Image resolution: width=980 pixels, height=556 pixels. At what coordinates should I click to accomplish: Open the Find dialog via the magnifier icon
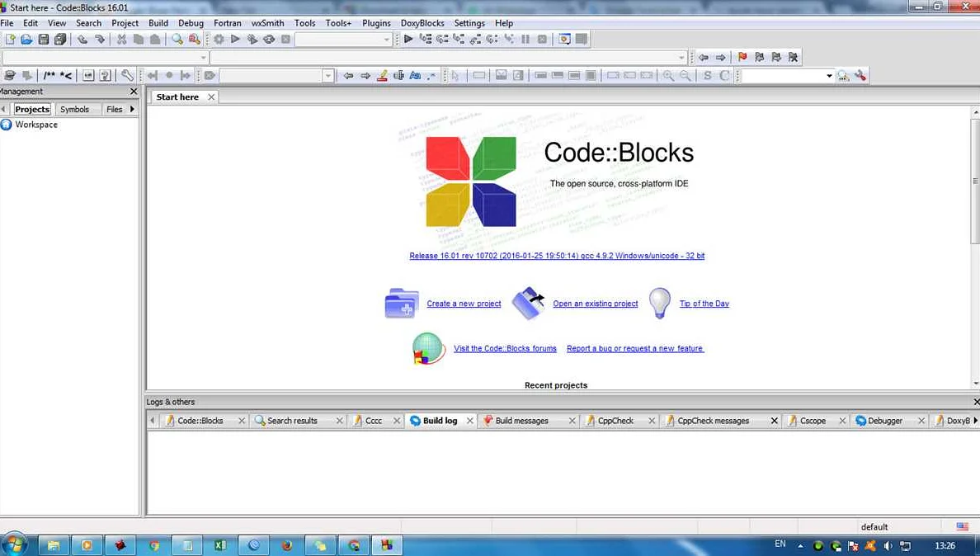177,39
